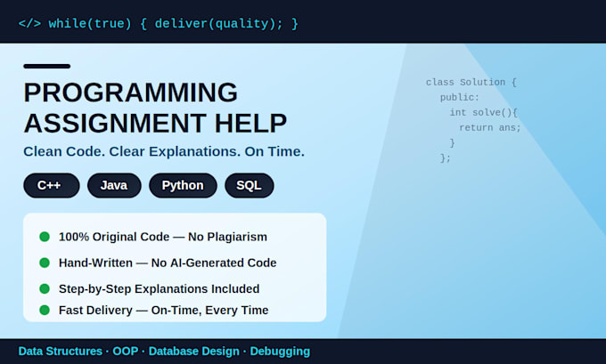Select the Python language pill
This screenshot has width=606, height=364.
click(x=183, y=185)
